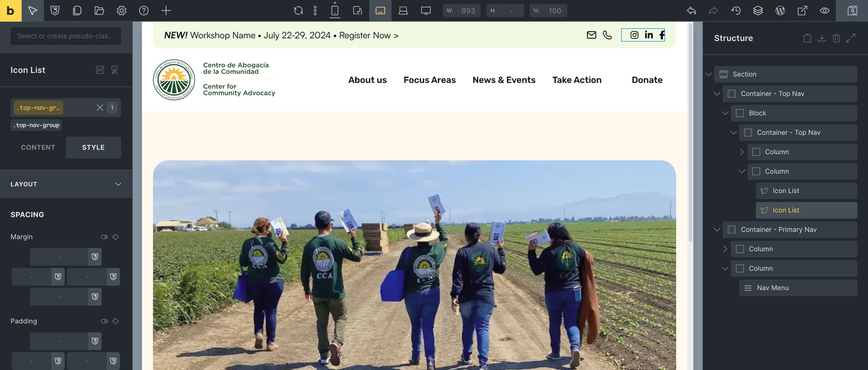The height and width of the screenshot is (370, 868).
Task: Preview the page with eye icon
Action: [824, 10]
